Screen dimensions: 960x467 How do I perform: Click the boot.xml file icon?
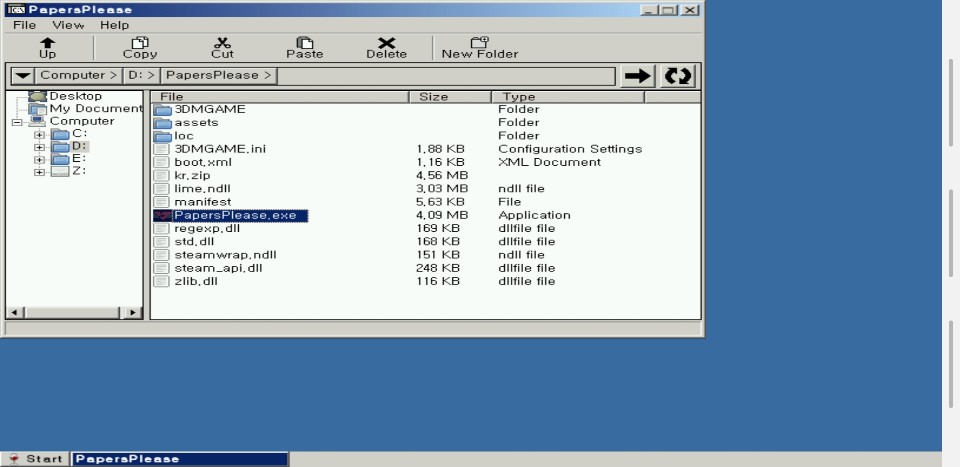click(x=161, y=162)
